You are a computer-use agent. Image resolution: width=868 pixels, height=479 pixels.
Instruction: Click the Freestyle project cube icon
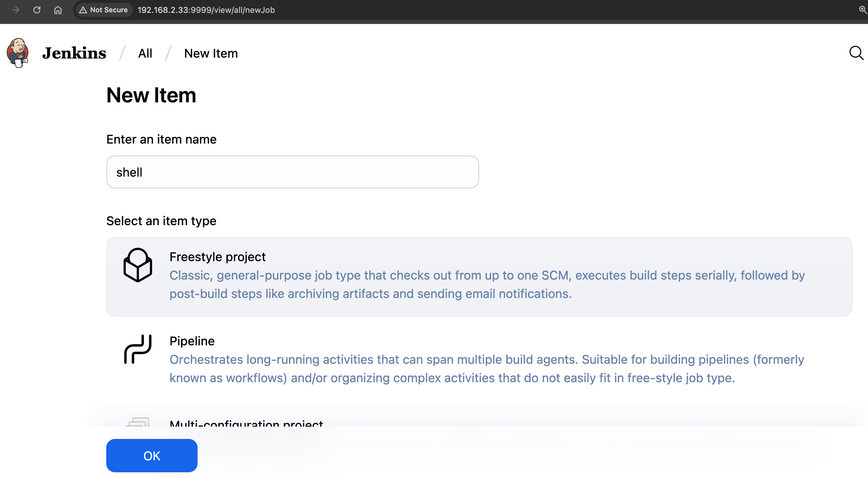click(138, 265)
